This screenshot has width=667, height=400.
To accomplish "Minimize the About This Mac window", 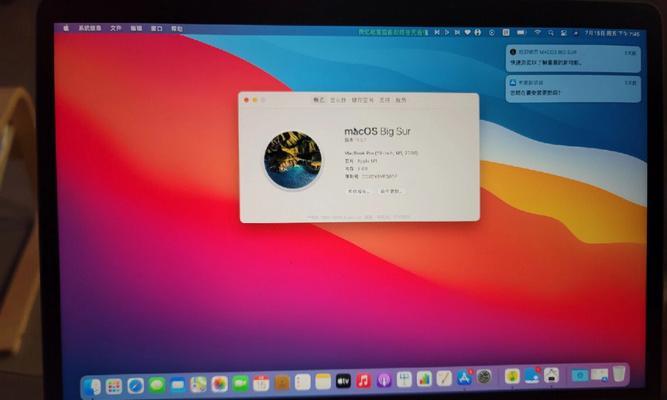I will 254,100.
